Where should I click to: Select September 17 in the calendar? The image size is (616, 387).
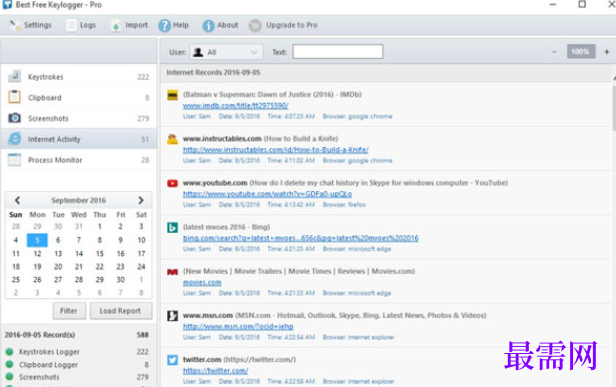[x=141, y=253]
